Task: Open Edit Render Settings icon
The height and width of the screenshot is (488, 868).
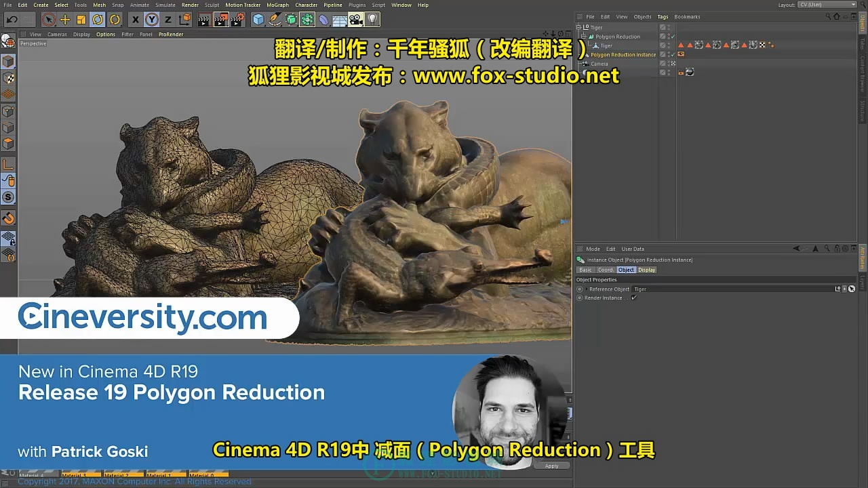Action: [237, 20]
